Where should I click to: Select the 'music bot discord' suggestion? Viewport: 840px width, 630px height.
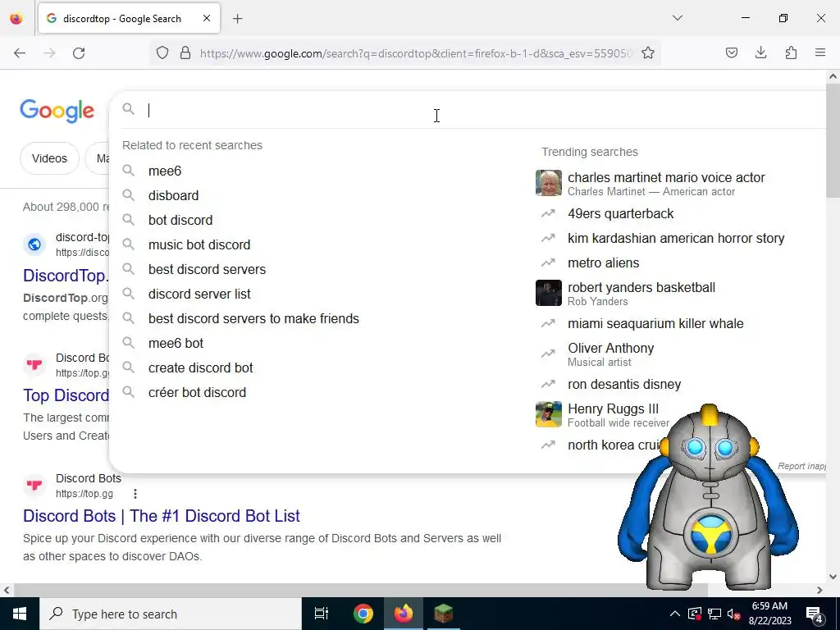(199, 244)
